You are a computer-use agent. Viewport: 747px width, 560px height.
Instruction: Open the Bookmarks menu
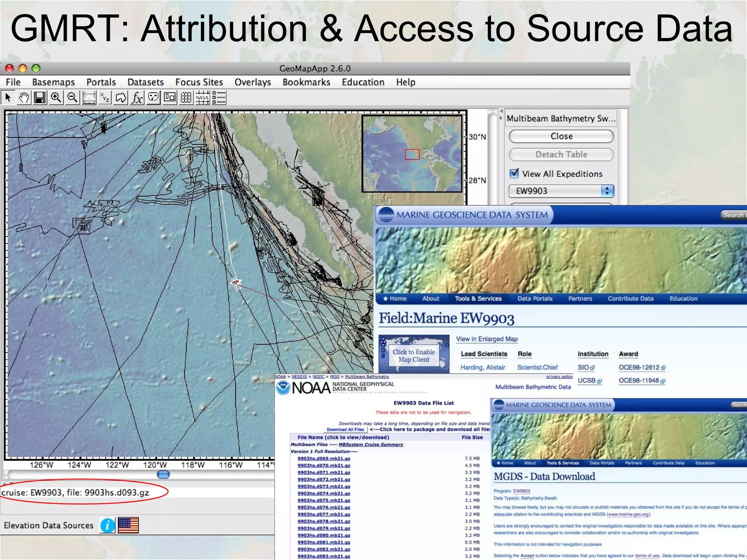306,82
